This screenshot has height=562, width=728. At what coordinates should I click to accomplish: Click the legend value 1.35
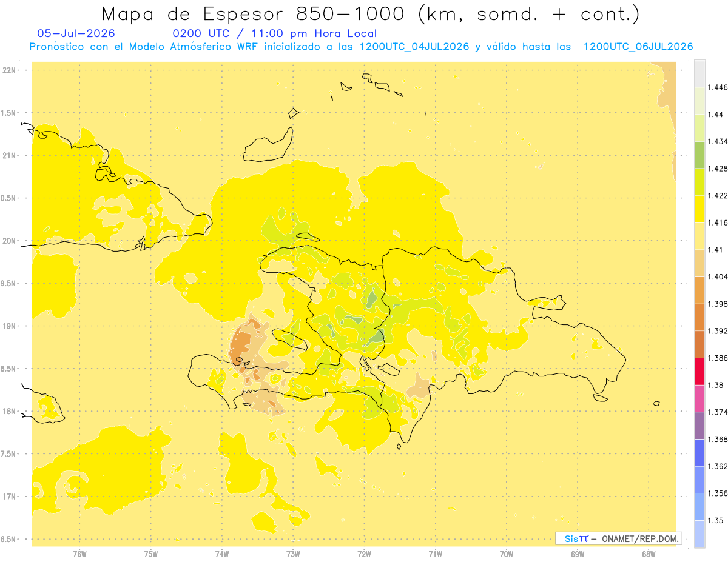pos(716,520)
